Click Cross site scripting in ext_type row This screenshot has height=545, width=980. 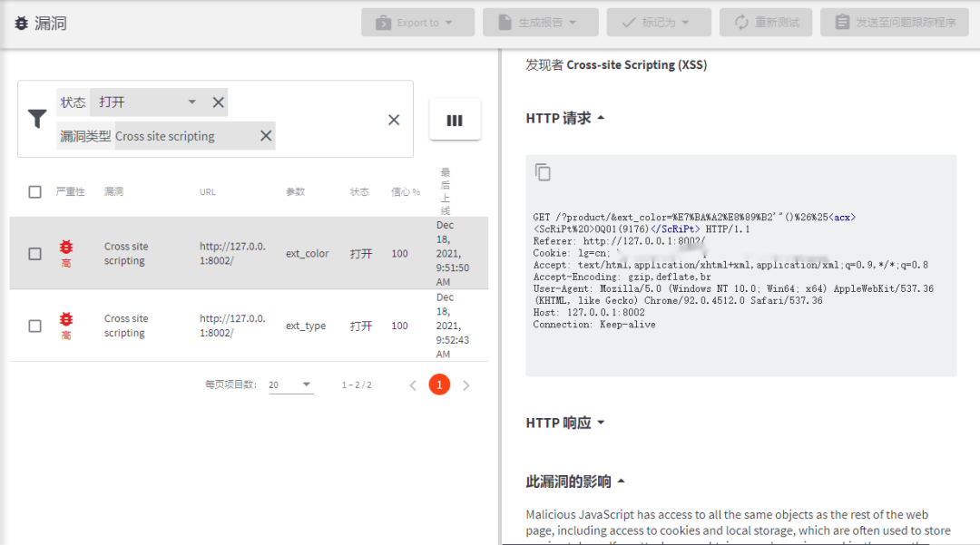pos(126,326)
